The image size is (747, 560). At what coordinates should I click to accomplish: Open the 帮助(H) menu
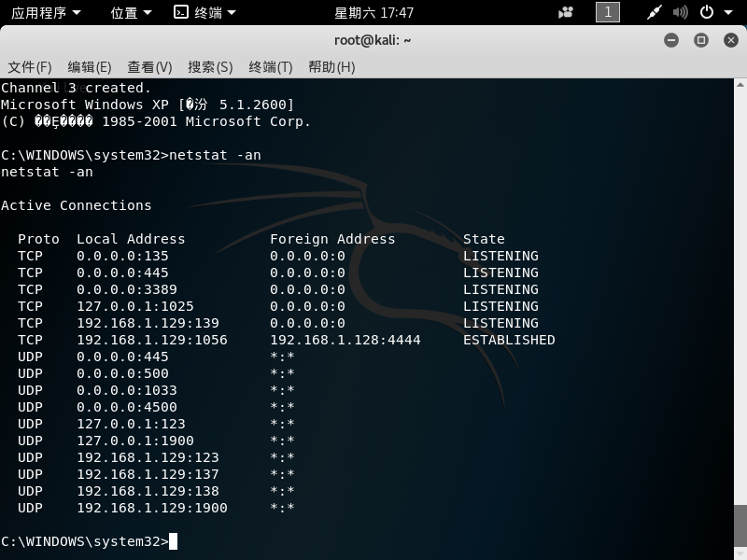pyautogui.click(x=331, y=67)
